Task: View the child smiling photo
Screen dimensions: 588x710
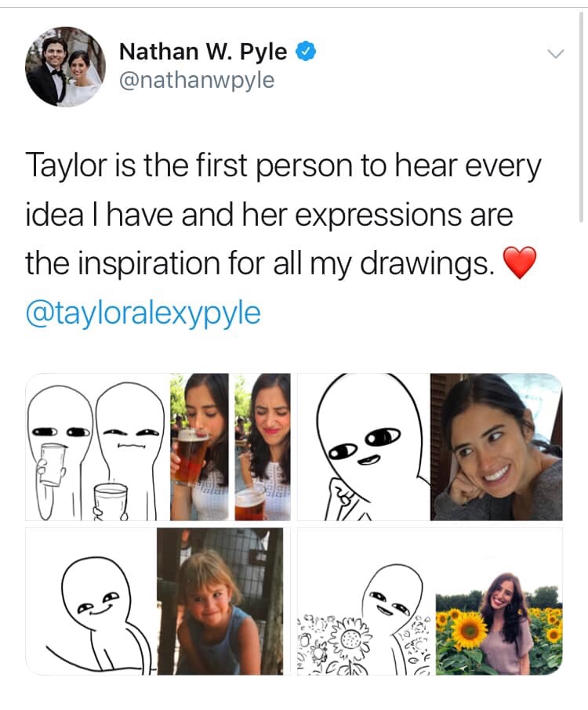Action: 220,601
